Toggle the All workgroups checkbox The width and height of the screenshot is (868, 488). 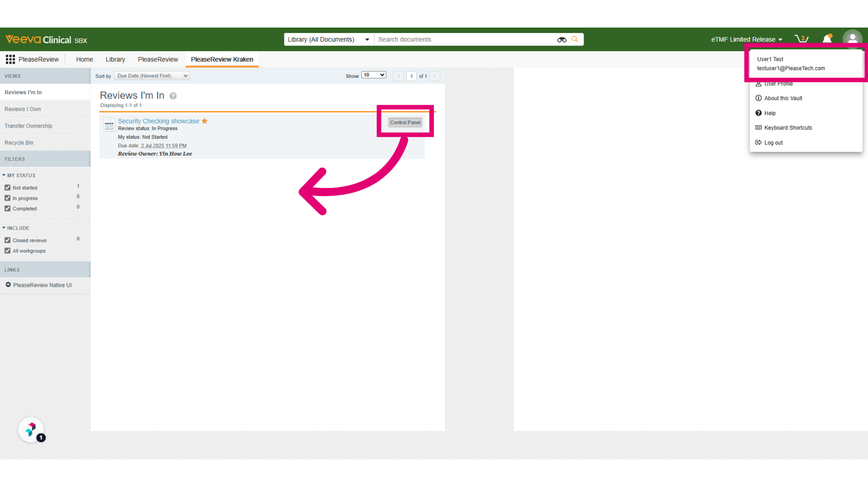pyautogui.click(x=8, y=250)
